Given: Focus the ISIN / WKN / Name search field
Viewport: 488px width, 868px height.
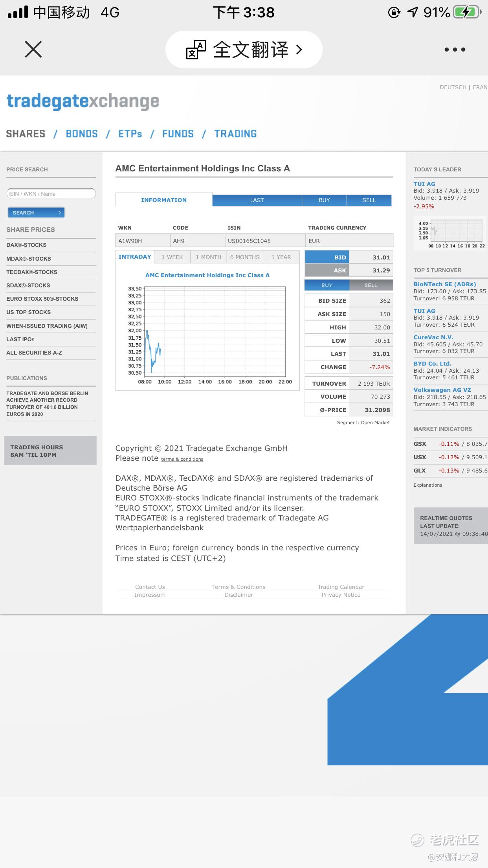Looking at the screenshot, I should pyautogui.click(x=51, y=194).
